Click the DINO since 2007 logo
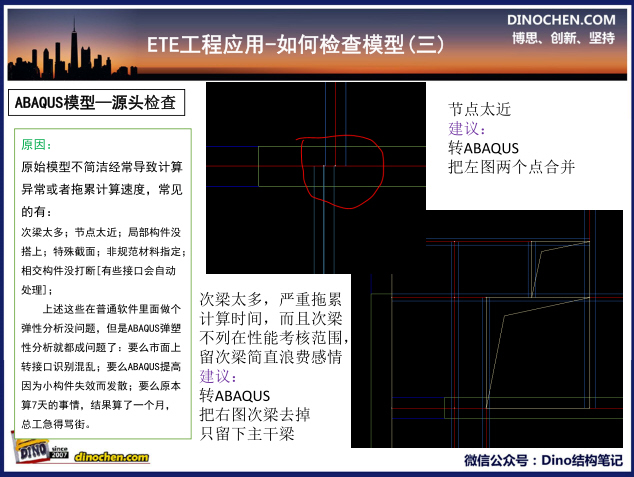The width and height of the screenshot is (634, 477). coord(42,449)
